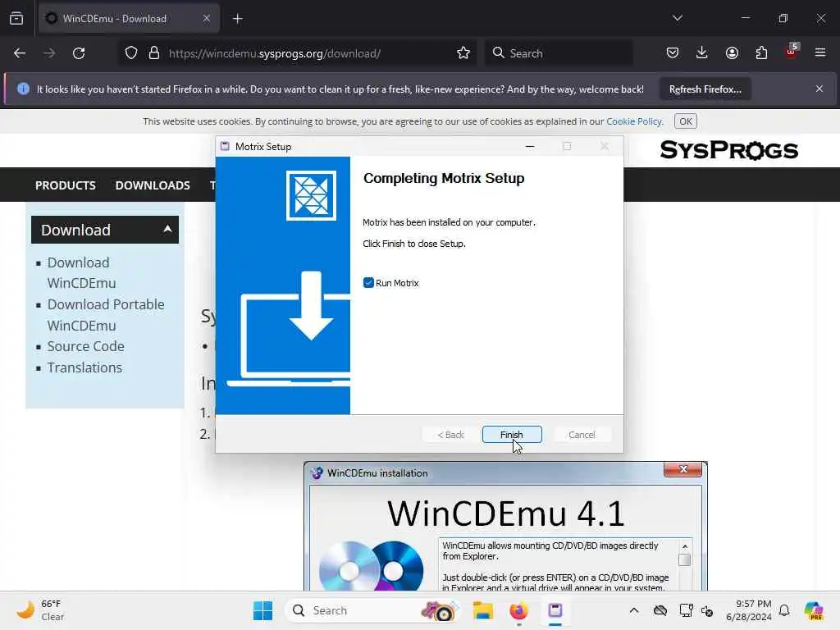Viewport: 840px width, 630px height.
Task: Bookmark this page with the star icon
Action: click(463, 53)
